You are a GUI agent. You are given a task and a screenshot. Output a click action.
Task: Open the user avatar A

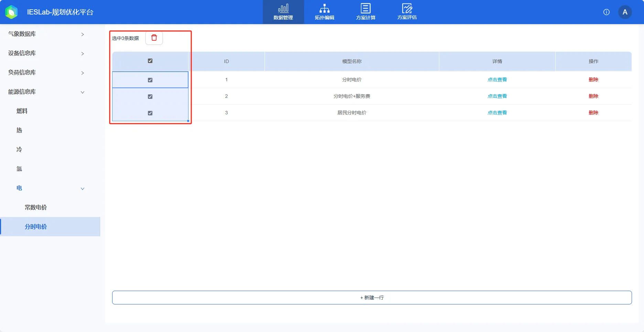click(x=625, y=12)
